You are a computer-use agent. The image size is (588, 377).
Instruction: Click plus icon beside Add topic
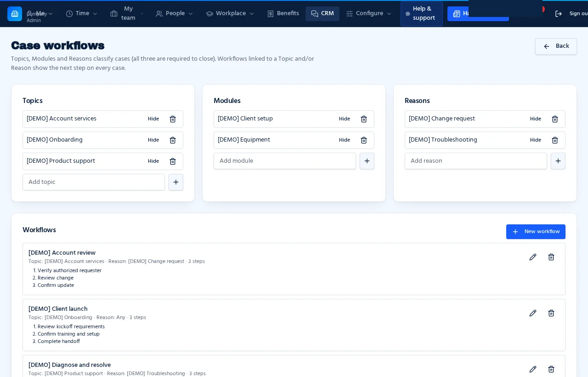pos(176,182)
